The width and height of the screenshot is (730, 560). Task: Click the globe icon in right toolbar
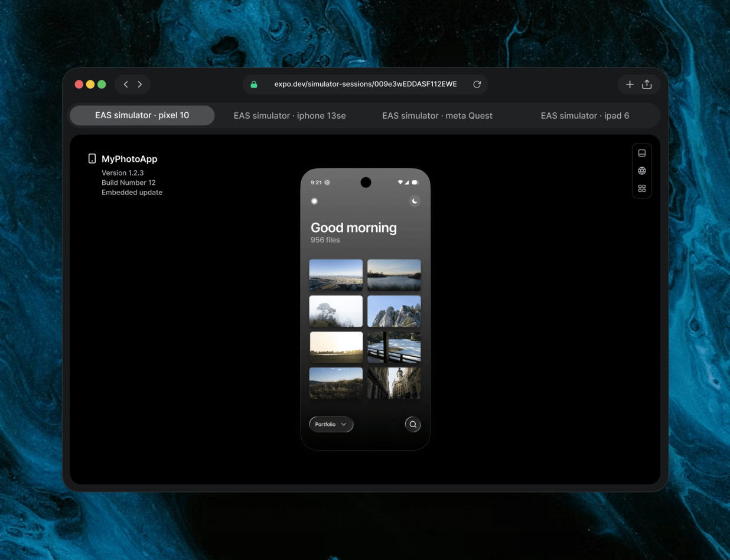pos(642,171)
